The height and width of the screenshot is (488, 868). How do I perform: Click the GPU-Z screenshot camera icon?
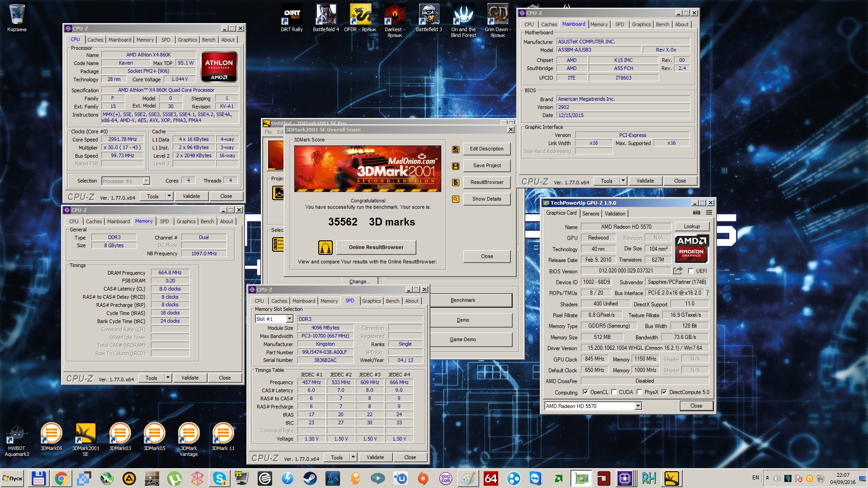coord(697,213)
